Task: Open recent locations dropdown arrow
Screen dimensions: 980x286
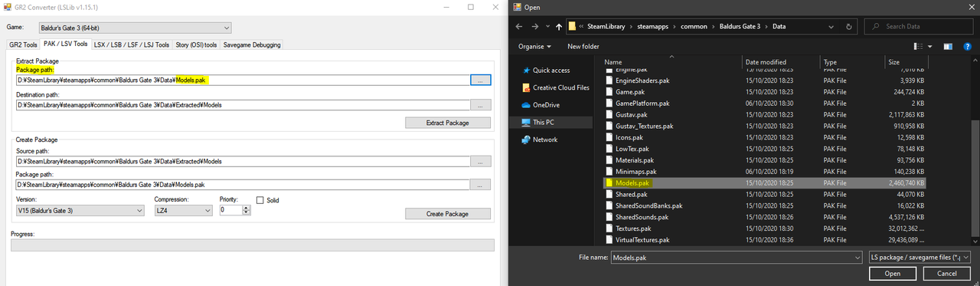Action: point(547,27)
